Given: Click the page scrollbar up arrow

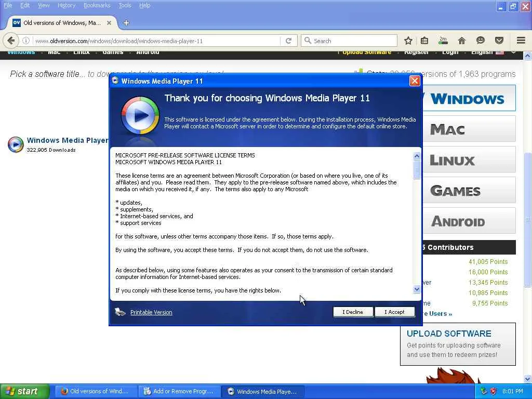Looking at the screenshot, I should coord(527,55).
